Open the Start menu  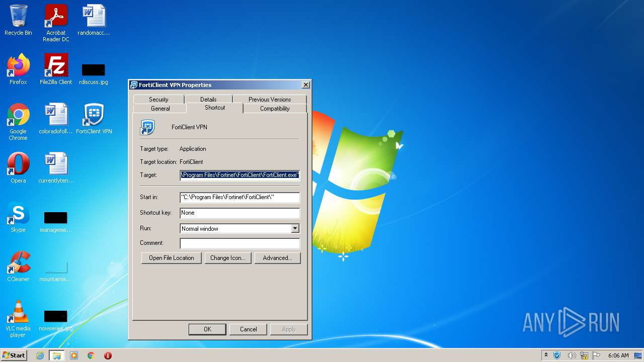(x=14, y=355)
